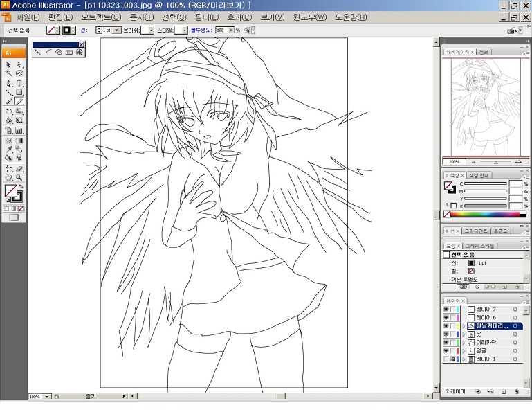Select the Eyedropper tool
This screenshot has height=412, width=532.
[x=8, y=150]
